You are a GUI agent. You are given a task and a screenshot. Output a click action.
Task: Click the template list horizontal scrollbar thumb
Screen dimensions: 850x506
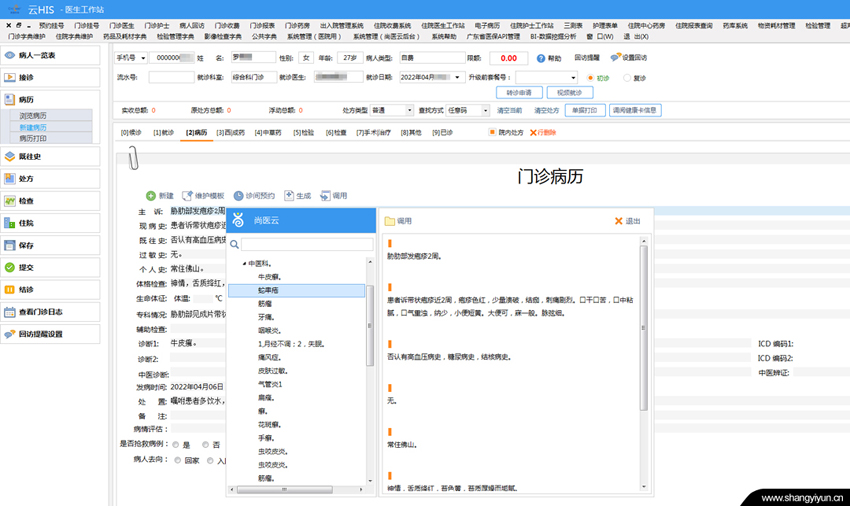point(285,490)
